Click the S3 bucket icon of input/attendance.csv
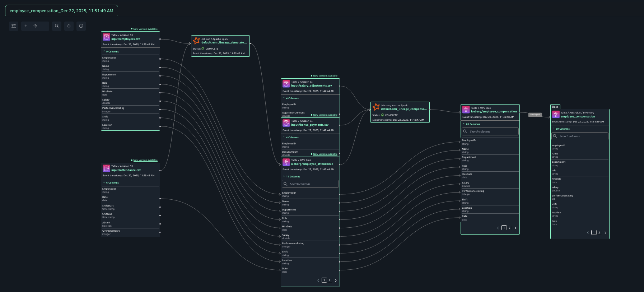 point(106,168)
